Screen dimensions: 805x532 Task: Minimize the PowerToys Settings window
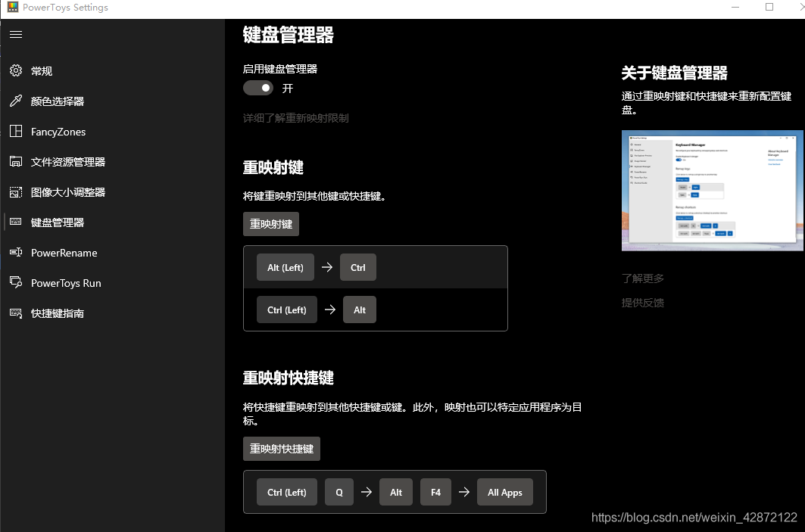coord(735,7)
